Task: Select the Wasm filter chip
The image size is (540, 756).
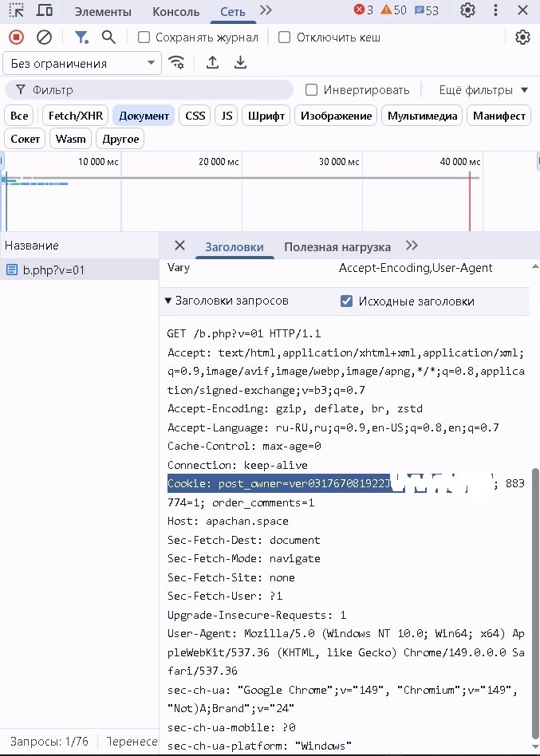Action: pyautogui.click(x=70, y=139)
